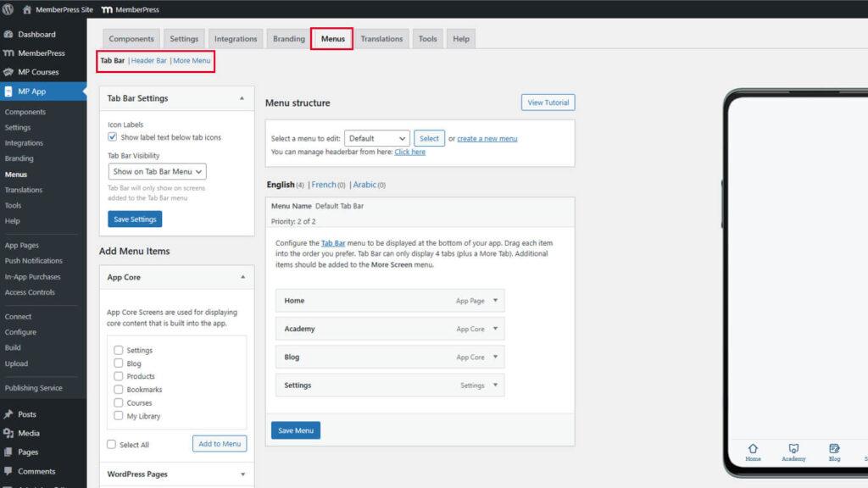The width and height of the screenshot is (868, 488).
Task: Expand the WordPress Pages panel
Action: (x=242, y=474)
